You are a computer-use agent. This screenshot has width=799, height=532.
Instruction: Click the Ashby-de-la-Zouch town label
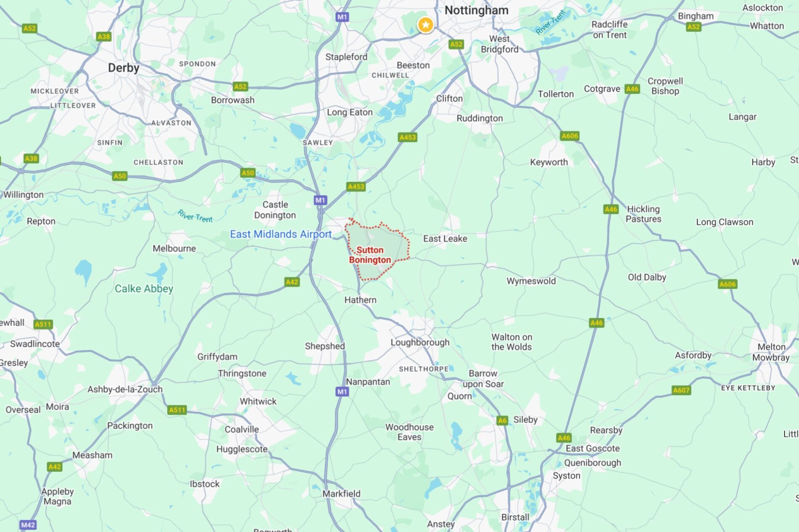(x=125, y=389)
